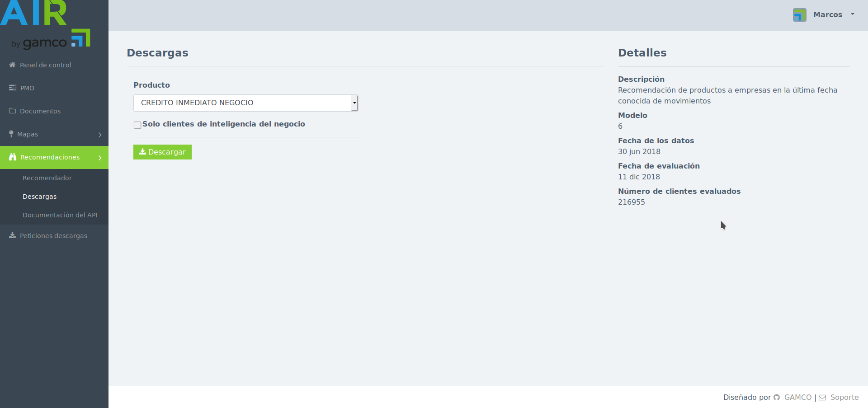Click the Detalles panel heading
The width and height of the screenshot is (868, 408).
pyautogui.click(x=642, y=53)
